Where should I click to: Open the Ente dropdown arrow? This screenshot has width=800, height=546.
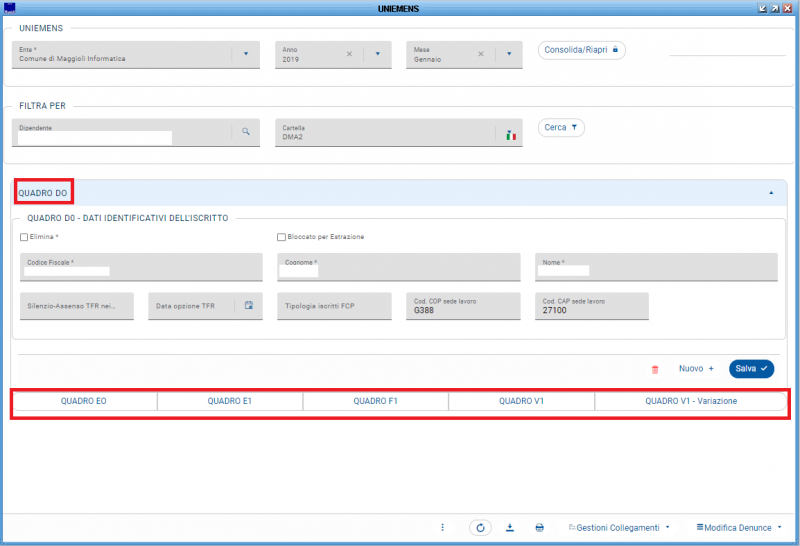click(x=246, y=54)
